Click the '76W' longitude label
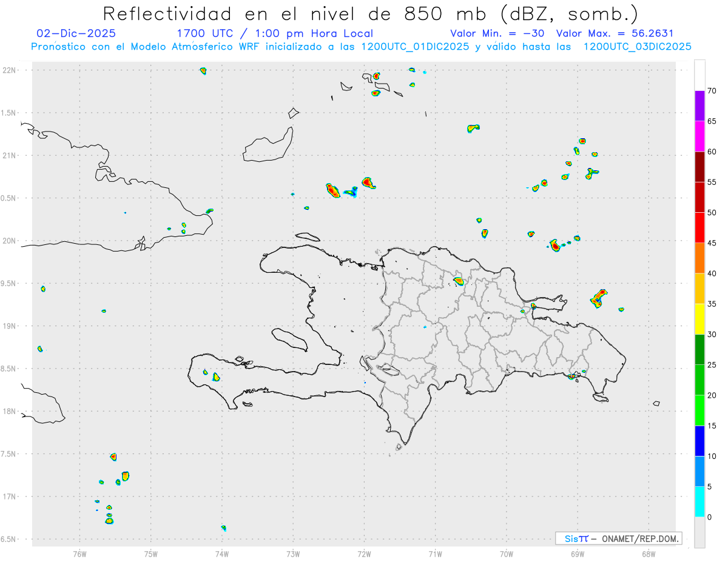The height and width of the screenshot is (562, 728). tap(79, 554)
